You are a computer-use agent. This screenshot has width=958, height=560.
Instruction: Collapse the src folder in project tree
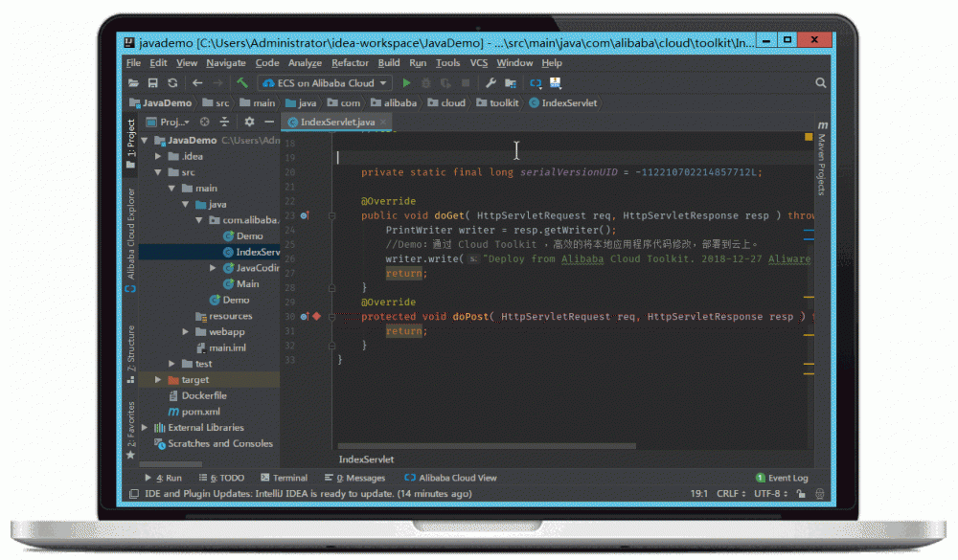(x=159, y=172)
